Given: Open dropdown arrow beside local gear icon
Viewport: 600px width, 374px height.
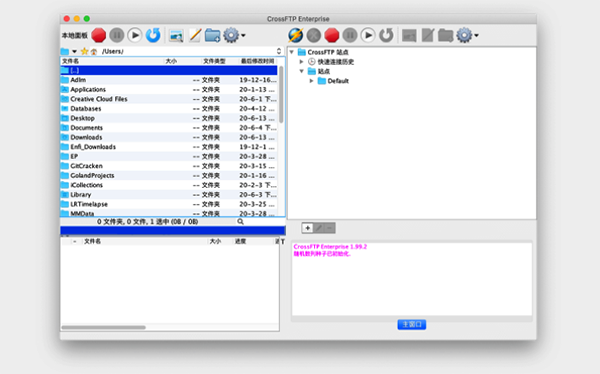Looking at the screenshot, I should click(243, 36).
